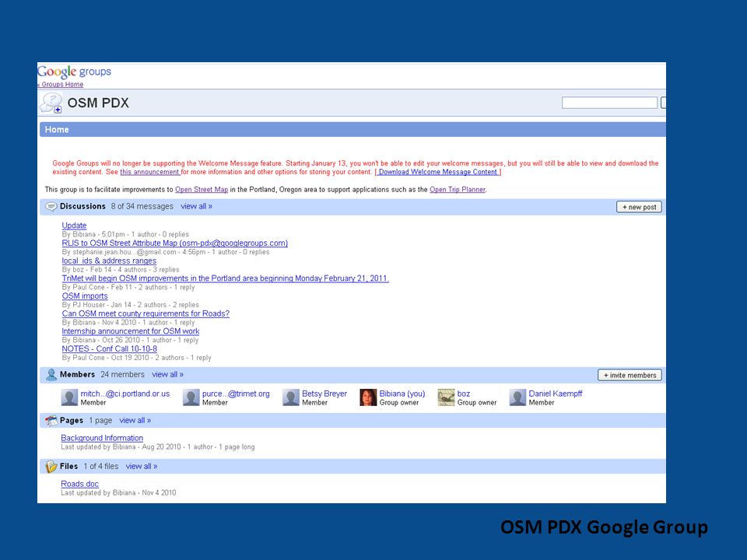Screen dimensions: 747x560
Task: Open the Update discussion
Action: (x=75, y=226)
